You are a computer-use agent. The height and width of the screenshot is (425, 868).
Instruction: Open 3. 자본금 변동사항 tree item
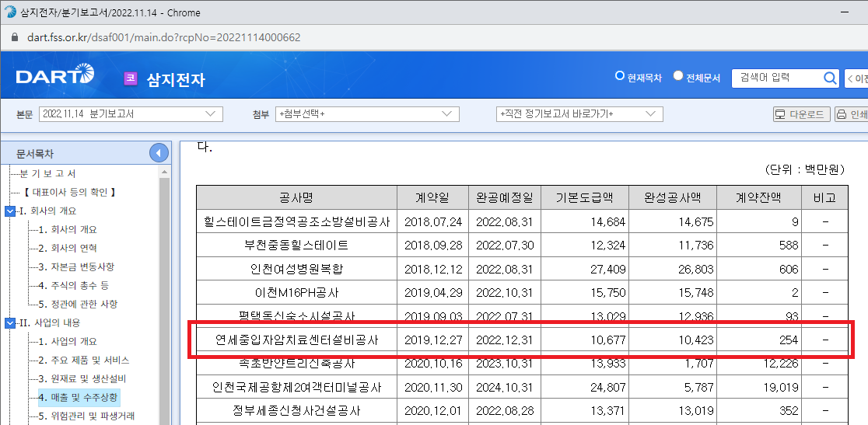click(77, 267)
